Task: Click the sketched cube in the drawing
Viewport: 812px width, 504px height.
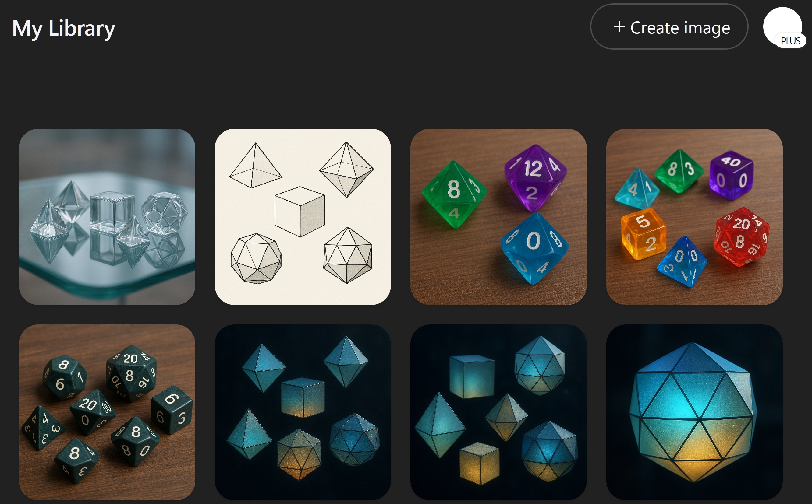Action: click(x=300, y=212)
